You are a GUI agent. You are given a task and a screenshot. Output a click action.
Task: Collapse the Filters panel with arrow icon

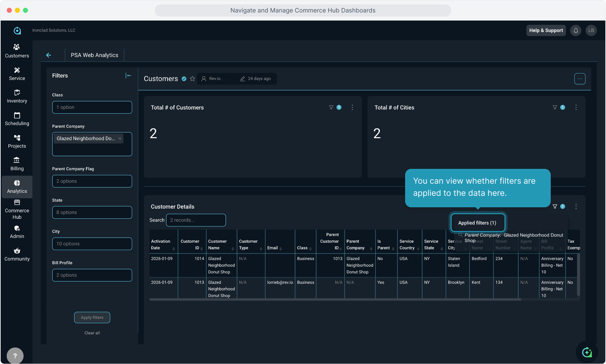tap(128, 76)
